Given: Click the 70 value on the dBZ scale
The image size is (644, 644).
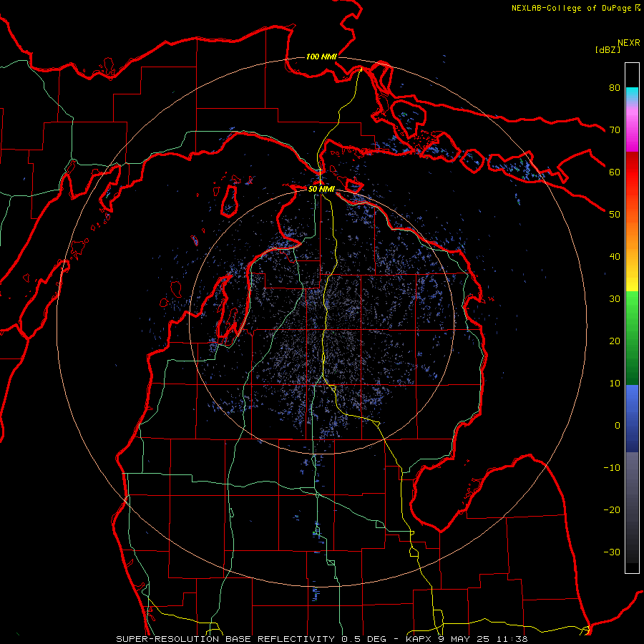Looking at the screenshot, I should 615,130.
